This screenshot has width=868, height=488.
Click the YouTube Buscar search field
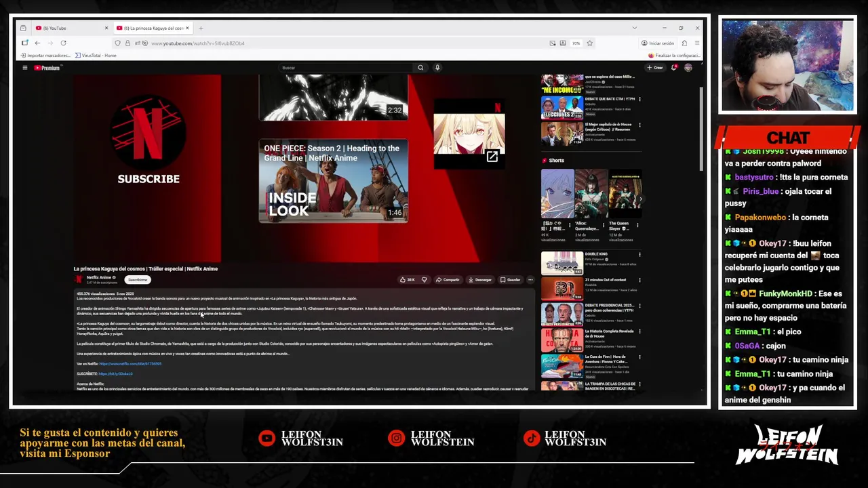pos(346,68)
